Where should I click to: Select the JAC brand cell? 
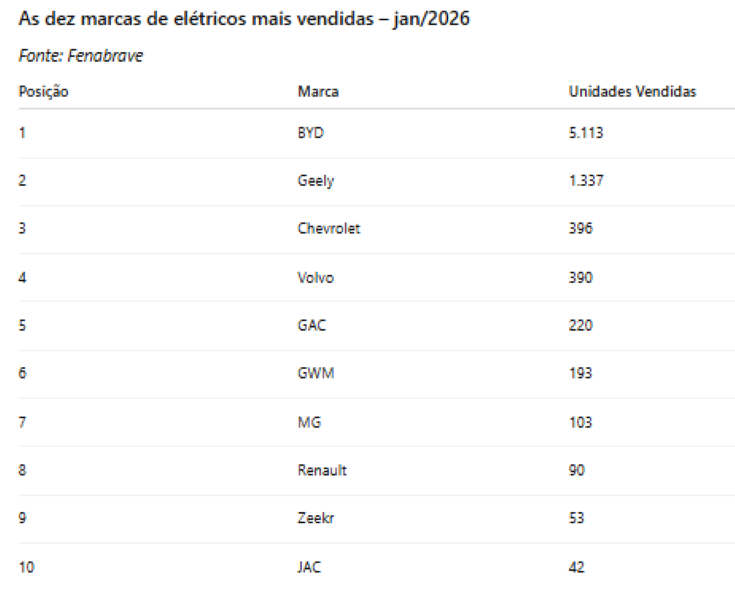pyautogui.click(x=310, y=567)
